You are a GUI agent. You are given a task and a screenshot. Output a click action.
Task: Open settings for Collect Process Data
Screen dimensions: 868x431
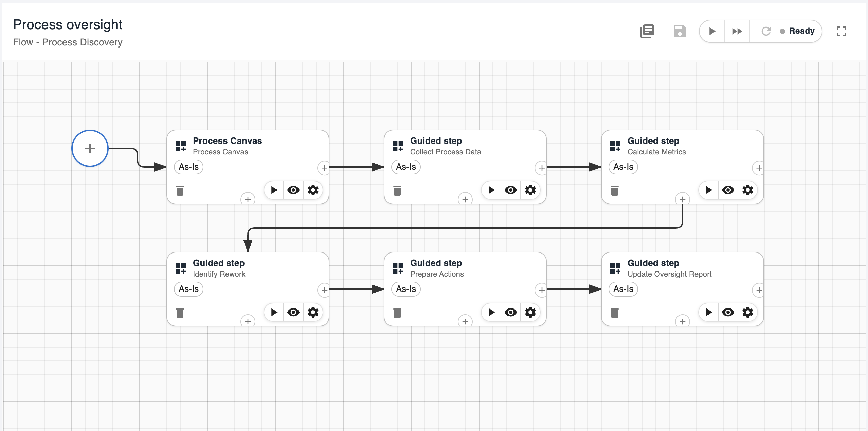tap(530, 190)
